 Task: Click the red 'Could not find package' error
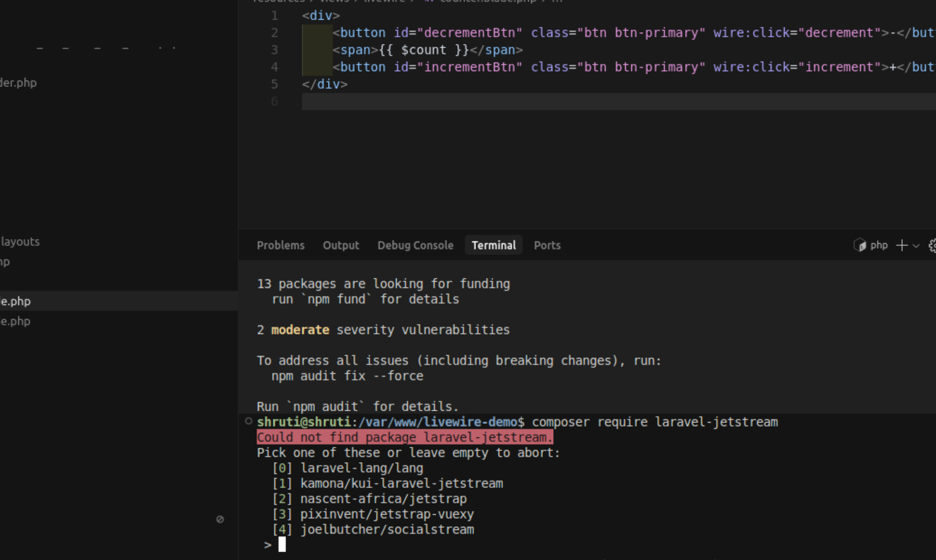point(404,437)
